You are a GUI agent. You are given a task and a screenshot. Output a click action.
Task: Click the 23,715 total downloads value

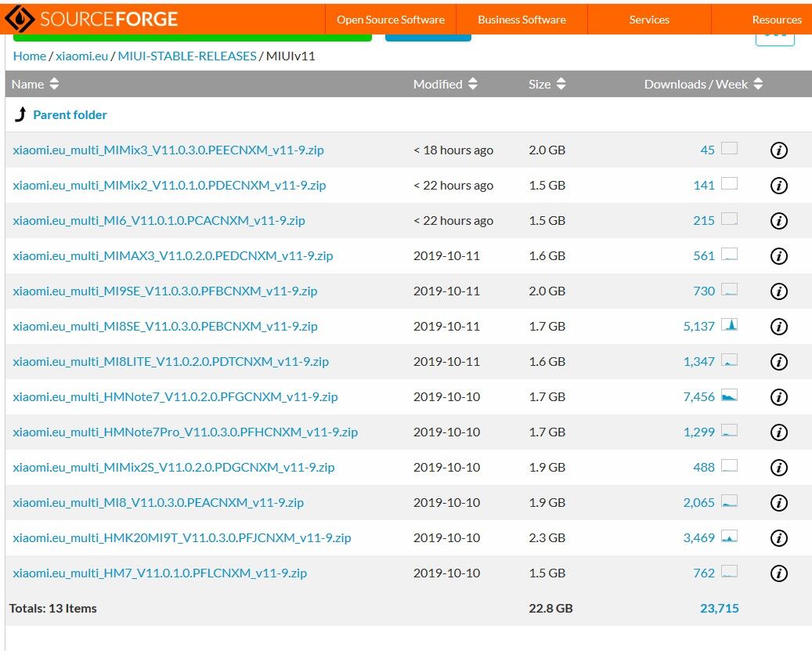click(x=720, y=608)
